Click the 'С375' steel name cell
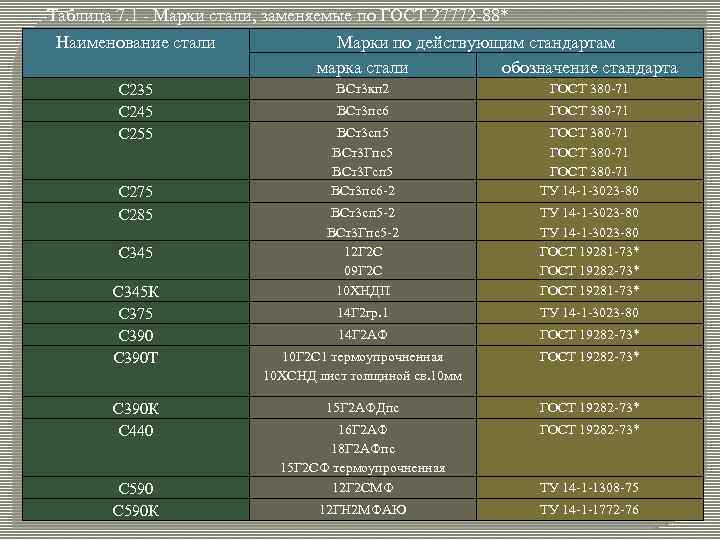This screenshot has width=720, height=540. click(x=135, y=314)
